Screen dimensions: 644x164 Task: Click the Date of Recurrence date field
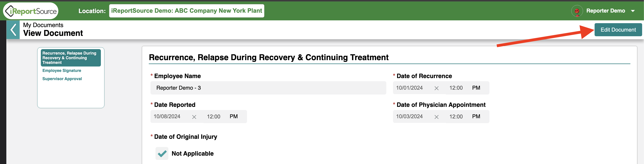click(409, 88)
